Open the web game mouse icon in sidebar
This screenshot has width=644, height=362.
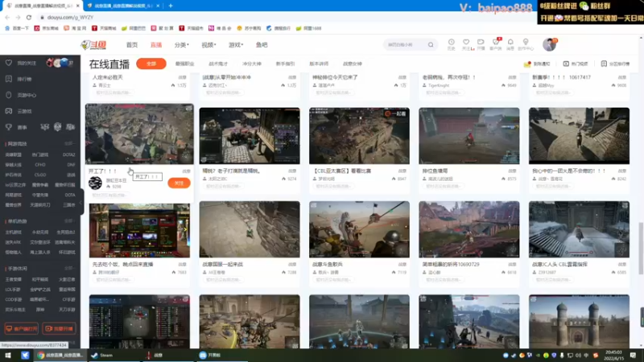[x=9, y=95]
